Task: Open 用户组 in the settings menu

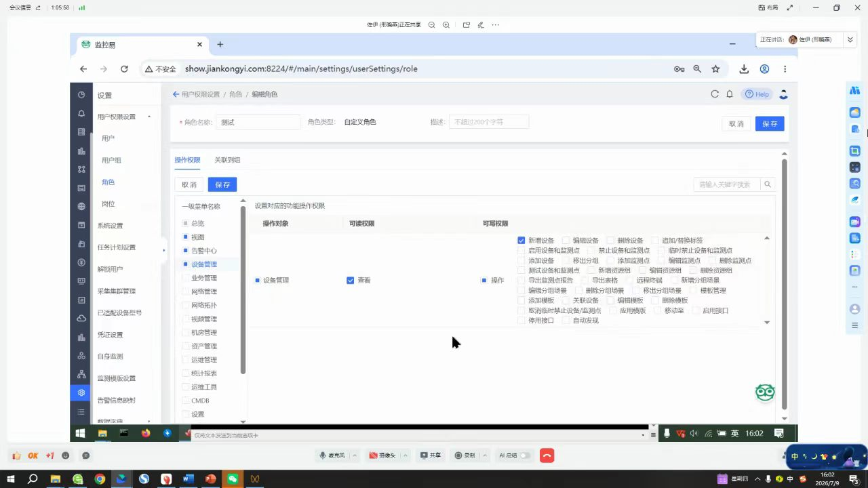Action: click(111, 160)
